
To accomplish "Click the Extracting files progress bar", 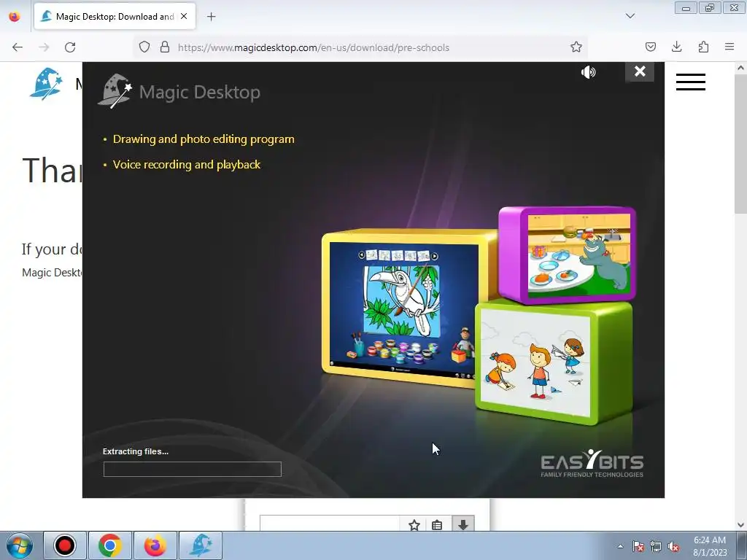I will (x=192, y=469).
